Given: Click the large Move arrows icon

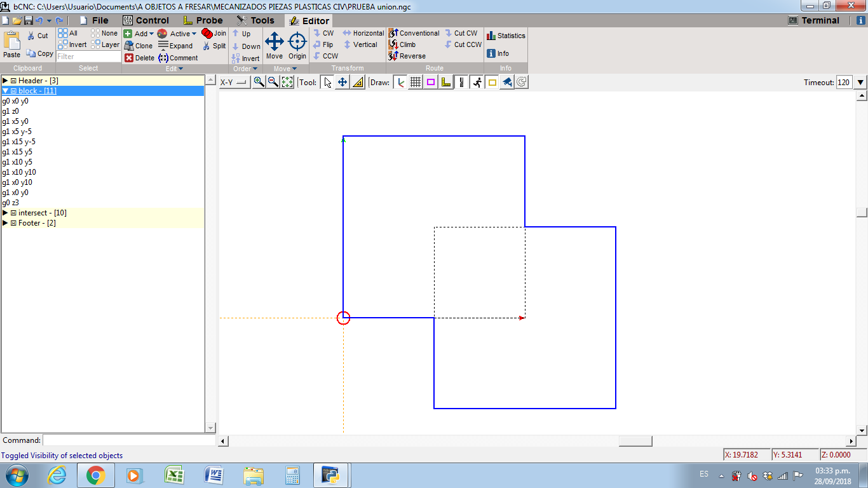Looking at the screenshot, I should click(275, 42).
